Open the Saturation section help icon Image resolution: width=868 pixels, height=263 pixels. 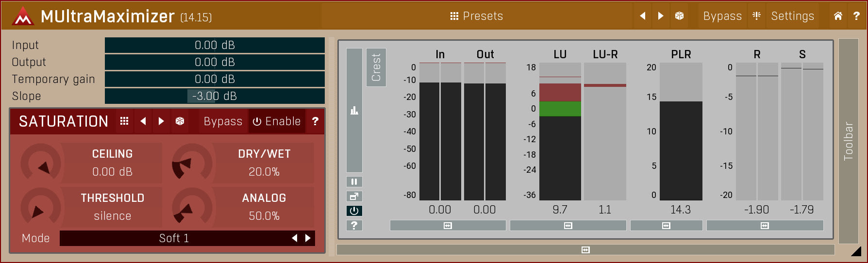coord(315,121)
